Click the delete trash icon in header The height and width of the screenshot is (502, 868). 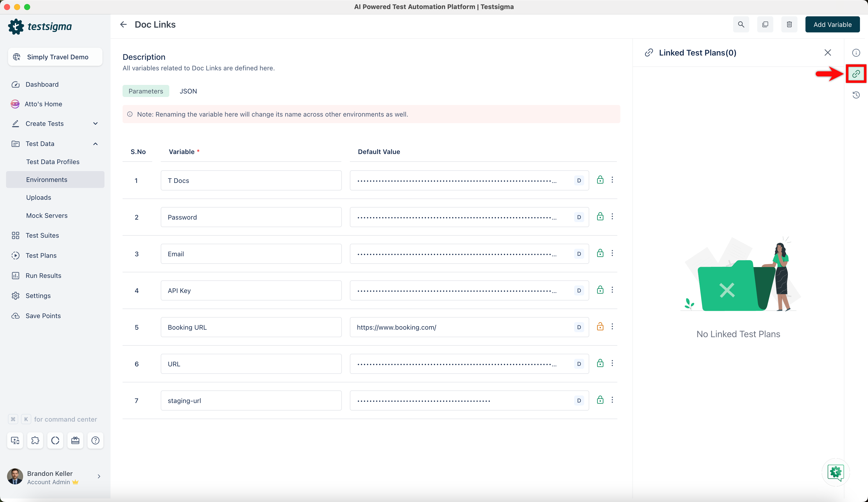click(789, 24)
